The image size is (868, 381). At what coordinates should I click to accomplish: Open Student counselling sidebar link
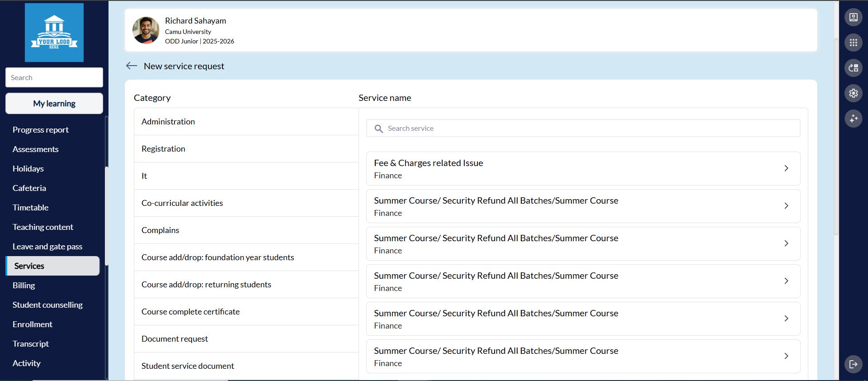click(47, 305)
